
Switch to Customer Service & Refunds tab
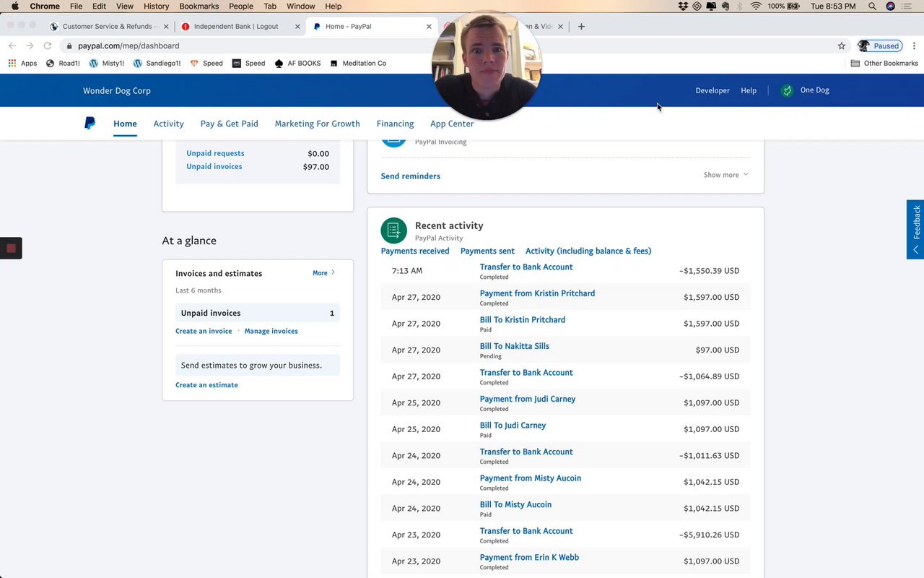coord(108,27)
